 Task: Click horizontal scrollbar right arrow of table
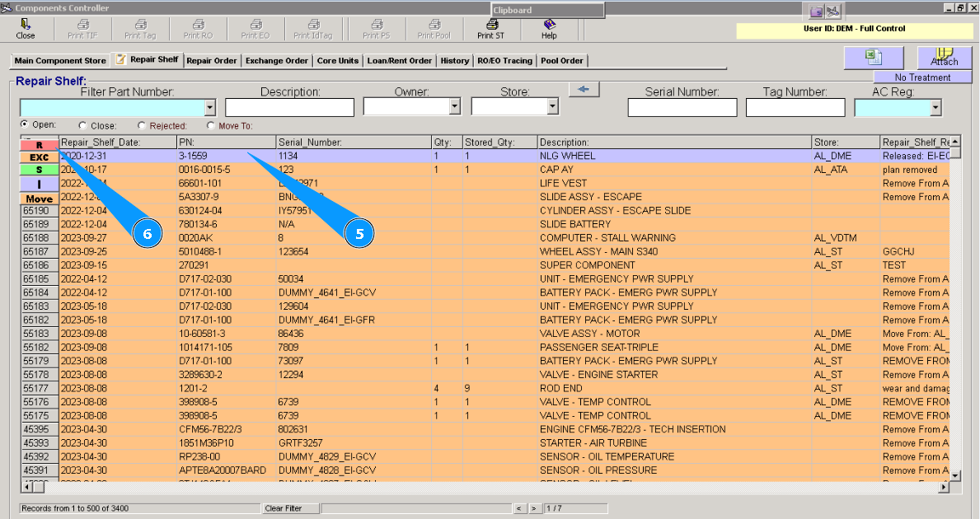tap(944, 487)
